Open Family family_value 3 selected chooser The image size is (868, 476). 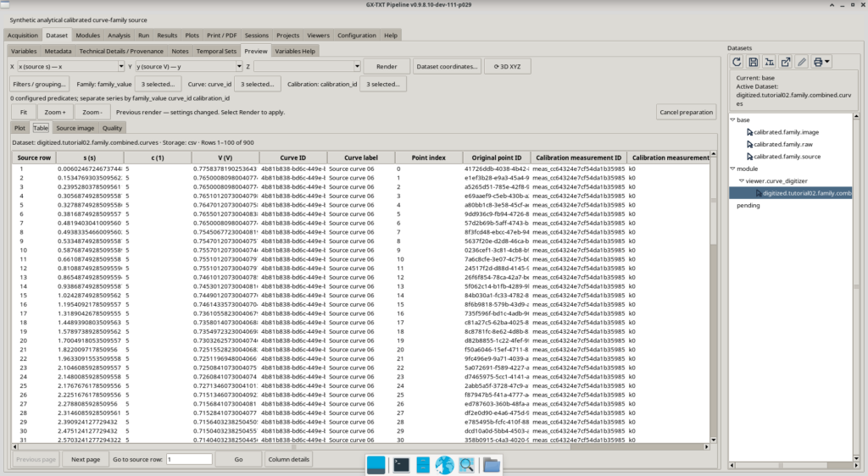pos(157,84)
